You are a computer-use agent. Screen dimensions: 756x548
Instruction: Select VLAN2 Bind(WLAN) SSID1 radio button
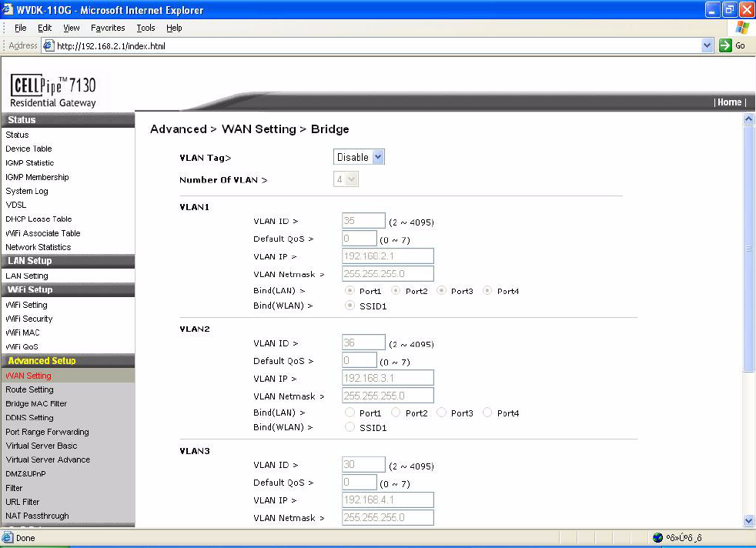350,427
